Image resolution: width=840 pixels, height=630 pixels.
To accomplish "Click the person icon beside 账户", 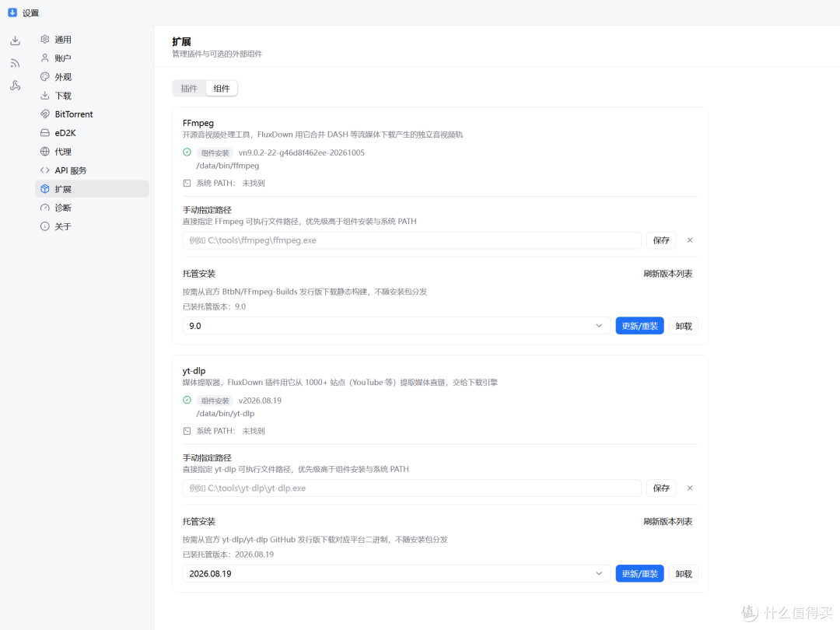I will tap(45, 58).
